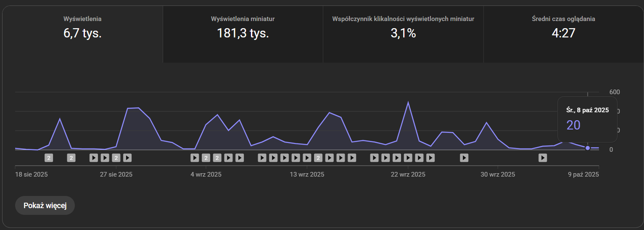Screen dimensions: 644x230
Task: Click the second "2" video marker from the left
Action: click(71, 158)
